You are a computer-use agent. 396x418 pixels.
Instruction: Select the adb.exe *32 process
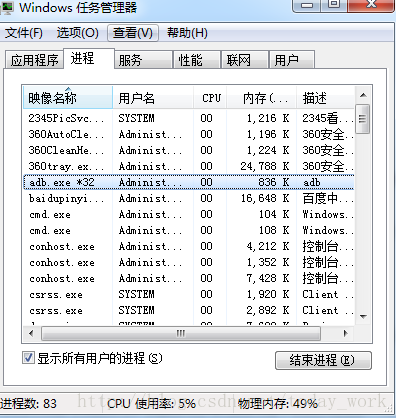(x=189, y=182)
